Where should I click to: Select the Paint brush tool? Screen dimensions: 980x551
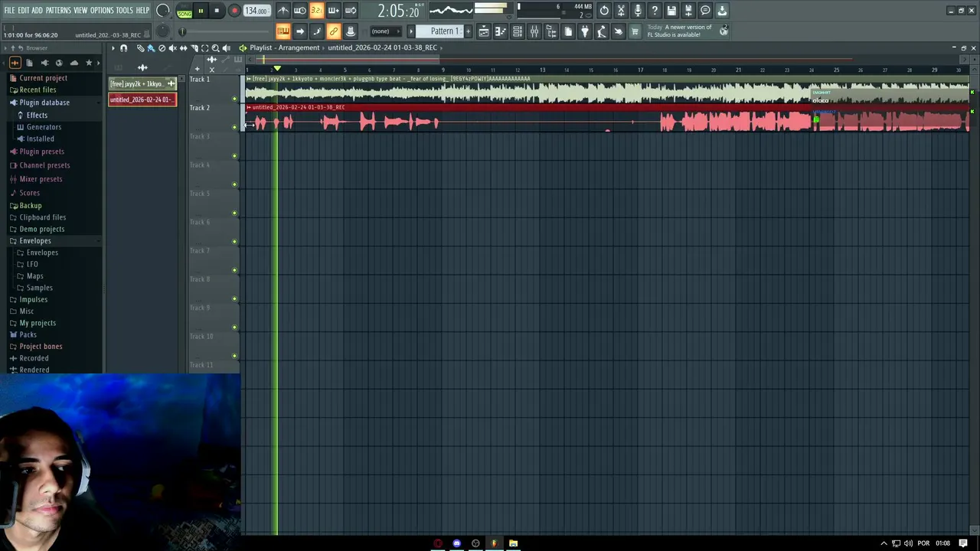point(151,48)
